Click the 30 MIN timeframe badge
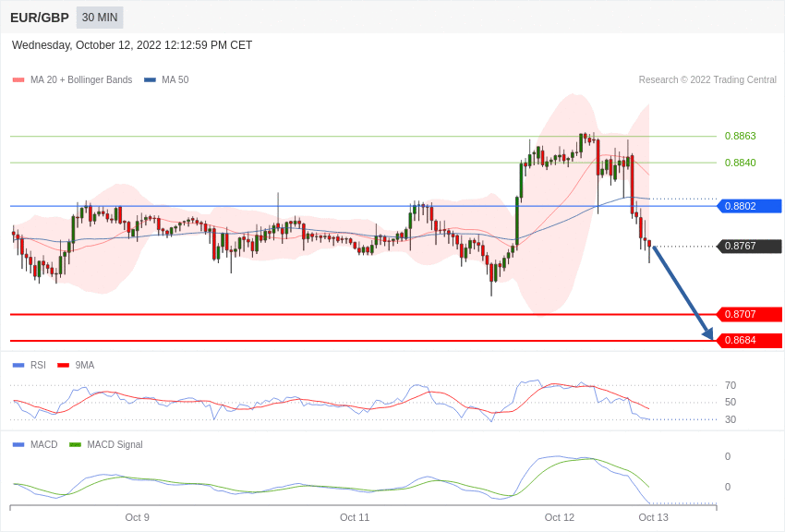Image resolution: width=785 pixels, height=532 pixels. coord(100,18)
